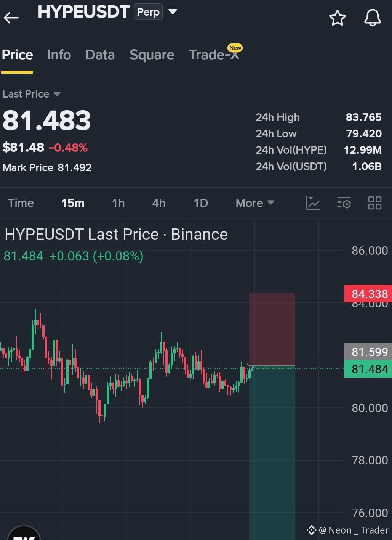Select the 4h chart interval
Screen dimensions: 392x540
pyautogui.click(x=159, y=203)
